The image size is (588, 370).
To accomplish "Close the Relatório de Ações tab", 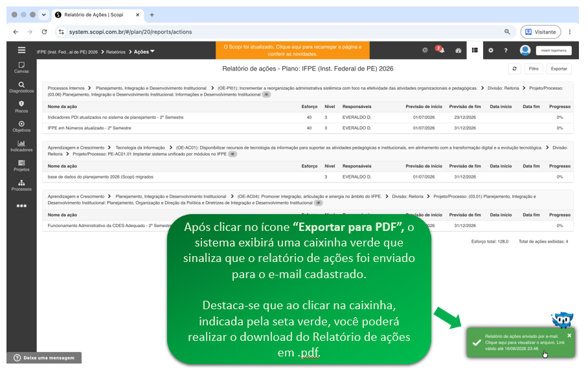I will [138, 15].
